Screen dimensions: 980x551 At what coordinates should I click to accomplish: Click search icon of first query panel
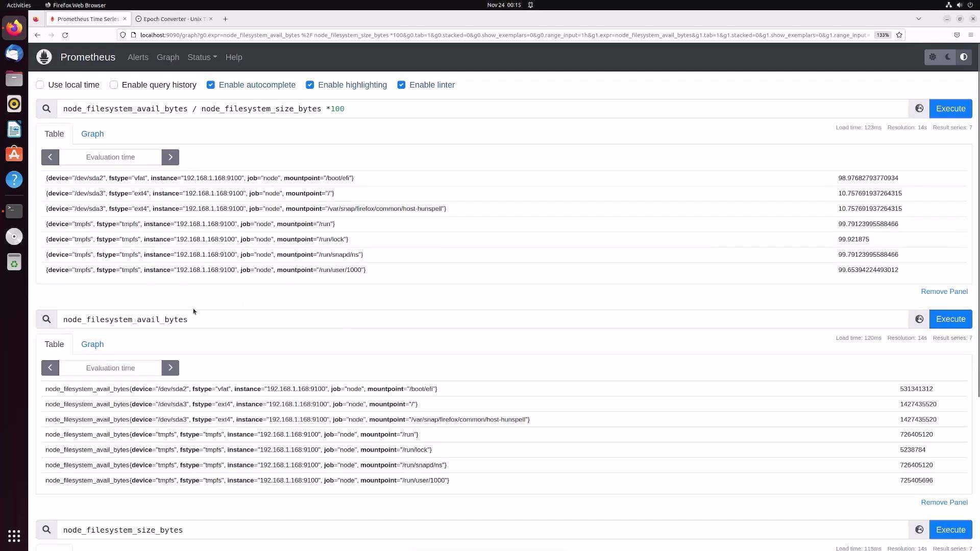point(46,109)
